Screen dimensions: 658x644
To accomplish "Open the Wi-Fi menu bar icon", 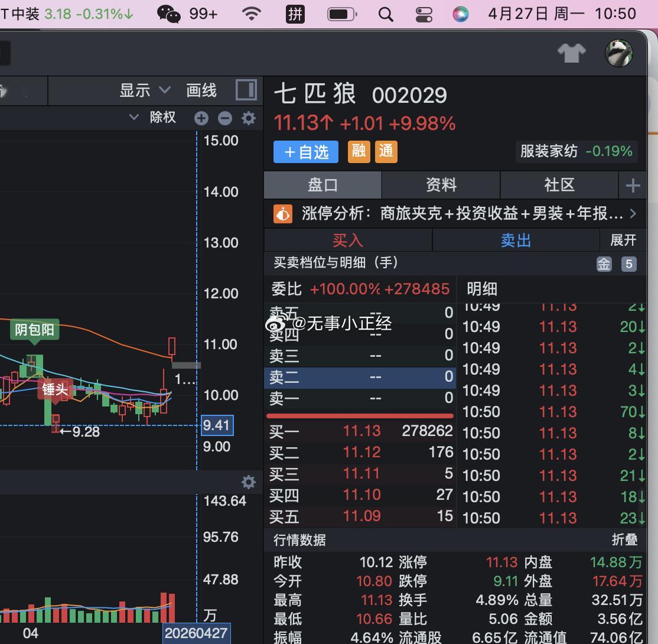I will coord(252,14).
